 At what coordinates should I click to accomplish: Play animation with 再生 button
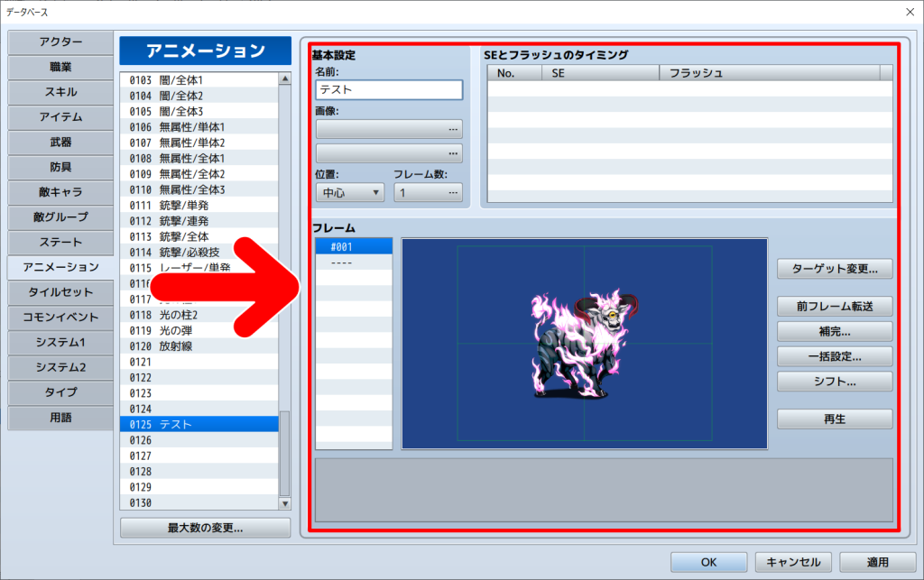click(x=835, y=419)
